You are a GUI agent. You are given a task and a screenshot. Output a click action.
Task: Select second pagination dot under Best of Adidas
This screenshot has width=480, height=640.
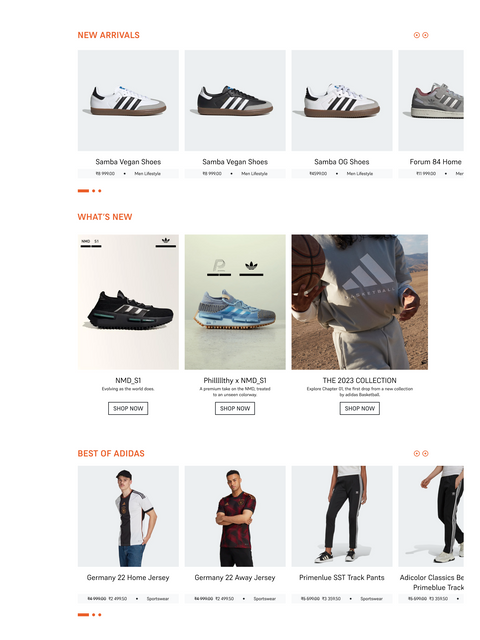pyautogui.click(x=93, y=615)
